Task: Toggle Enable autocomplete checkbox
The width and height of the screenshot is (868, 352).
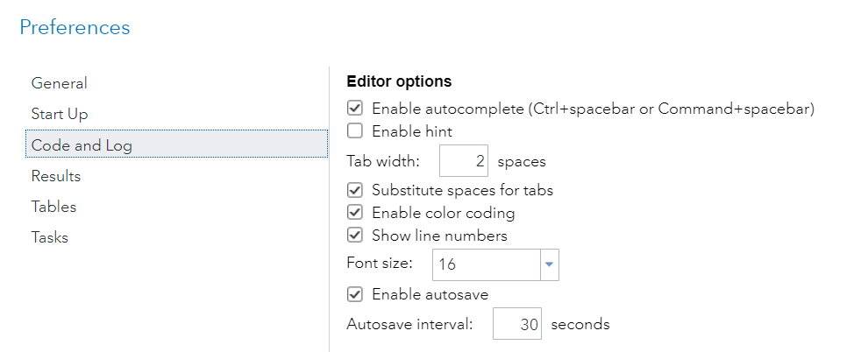Action: pyautogui.click(x=355, y=109)
